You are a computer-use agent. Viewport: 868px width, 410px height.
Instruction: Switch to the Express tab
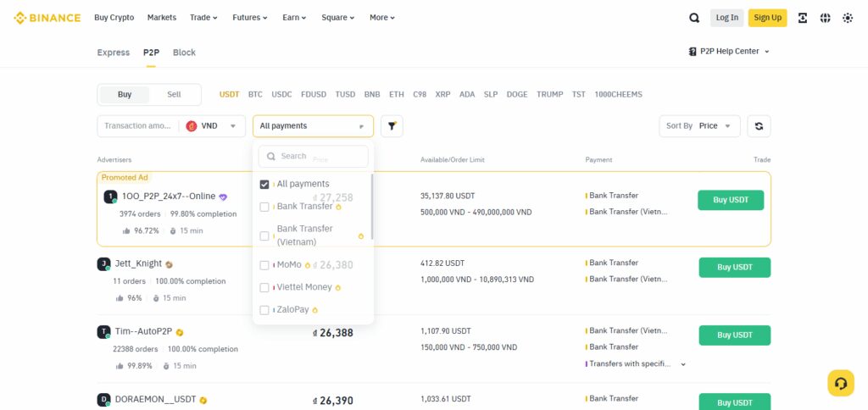(113, 53)
